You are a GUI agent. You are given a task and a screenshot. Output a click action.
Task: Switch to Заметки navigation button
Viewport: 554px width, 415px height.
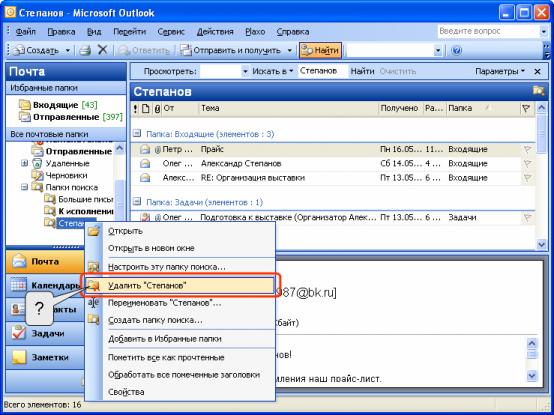[x=45, y=357]
